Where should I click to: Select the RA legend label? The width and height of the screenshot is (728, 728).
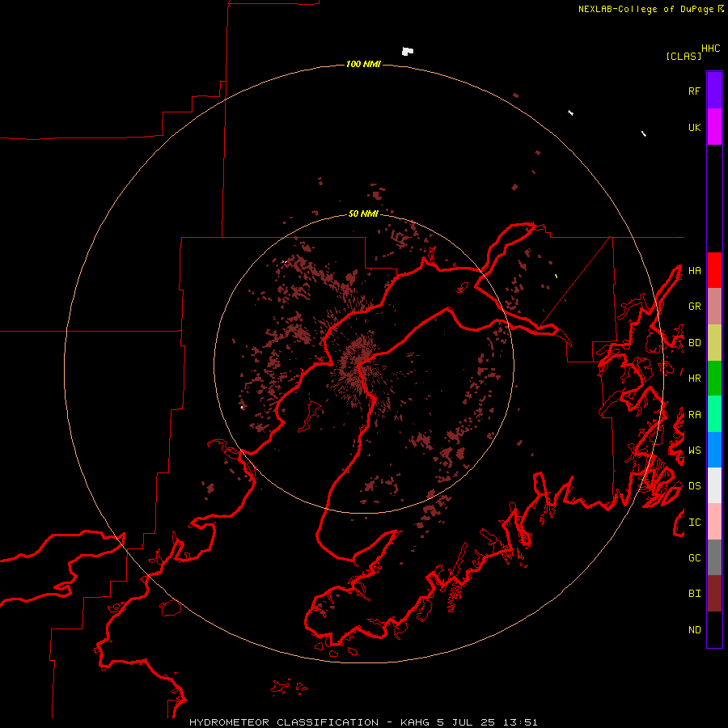[x=695, y=415]
